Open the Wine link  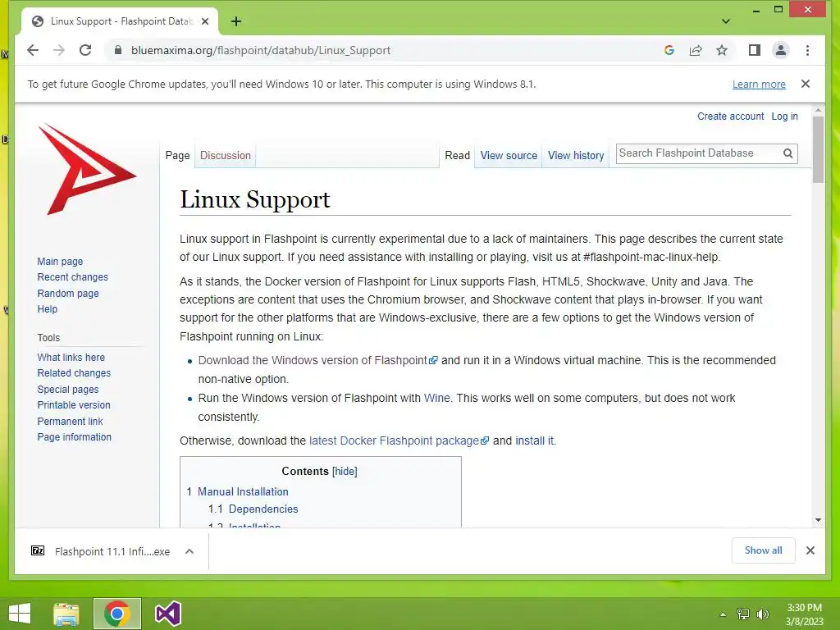[436, 398]
